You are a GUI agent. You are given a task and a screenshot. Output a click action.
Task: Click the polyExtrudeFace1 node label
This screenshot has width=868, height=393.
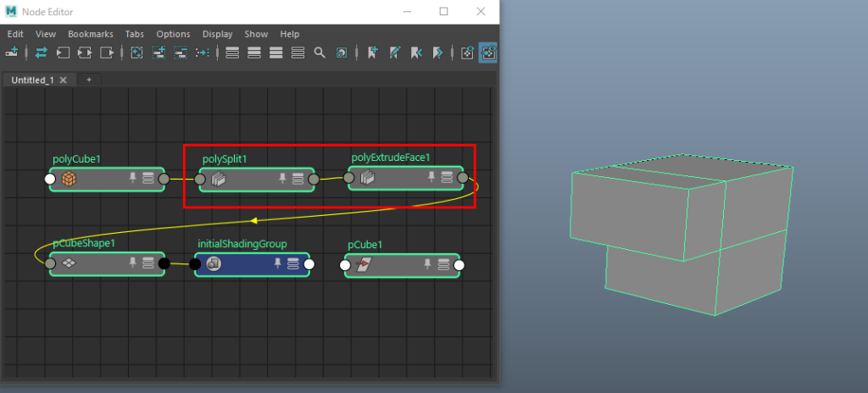[391, 158]
